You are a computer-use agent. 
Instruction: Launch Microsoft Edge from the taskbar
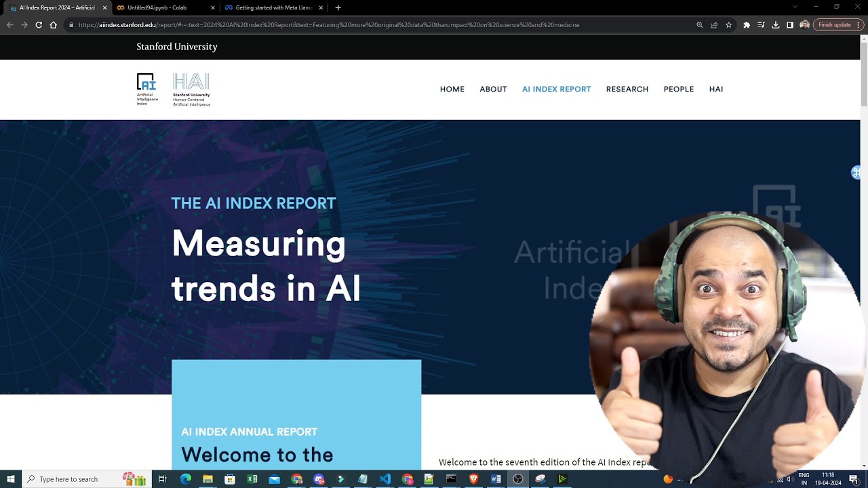186,479
